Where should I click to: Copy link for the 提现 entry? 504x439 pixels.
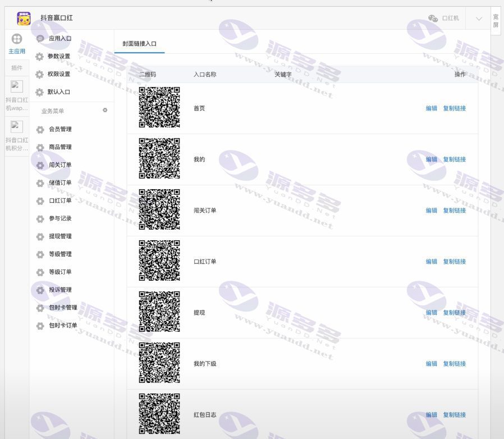coord(455,313)
